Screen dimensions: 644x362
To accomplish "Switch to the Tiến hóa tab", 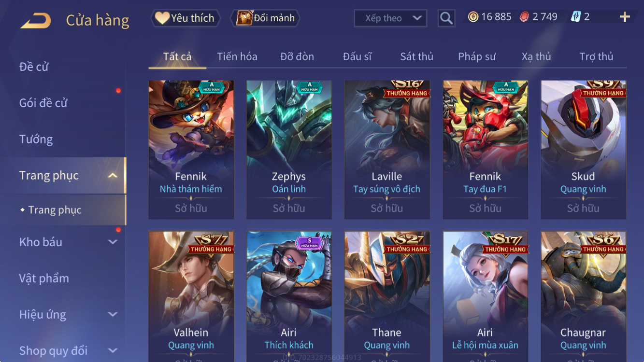I will (x=237, y=56).
